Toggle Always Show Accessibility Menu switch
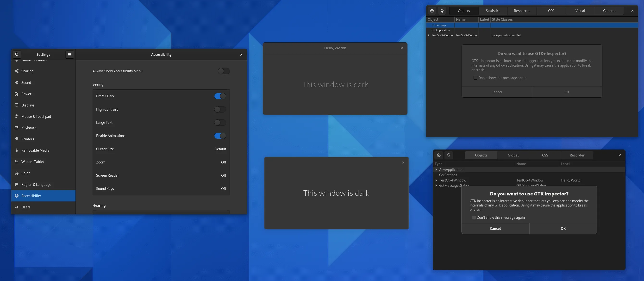Image resolution: width=644 pixels, height=281 pixels. pos(224,71)
